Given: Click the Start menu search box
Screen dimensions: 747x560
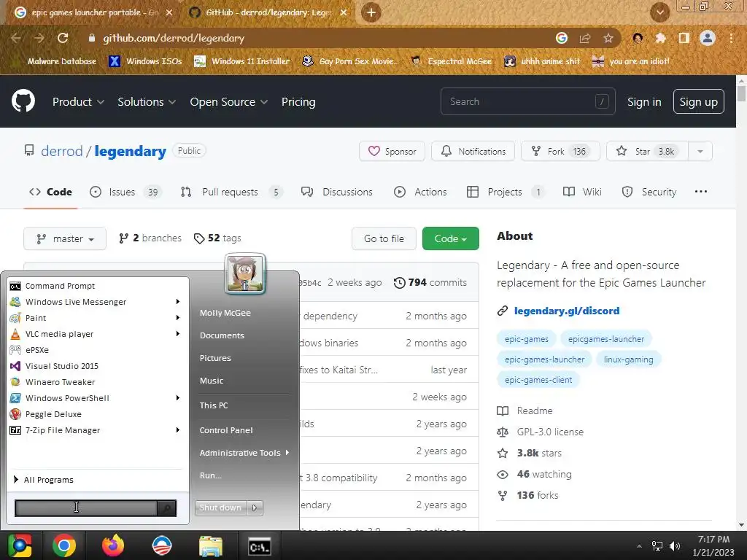Looking at the screenshot, I should tap(86, 508).
